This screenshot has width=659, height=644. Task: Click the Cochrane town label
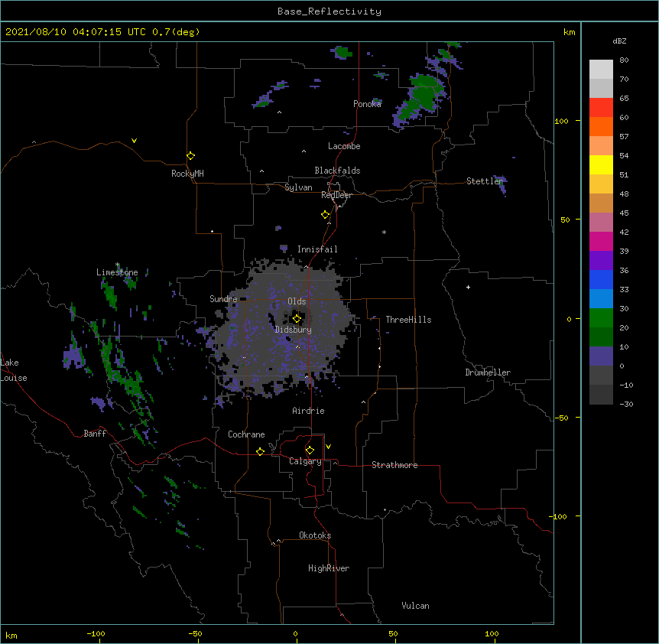tap(246, 434)
